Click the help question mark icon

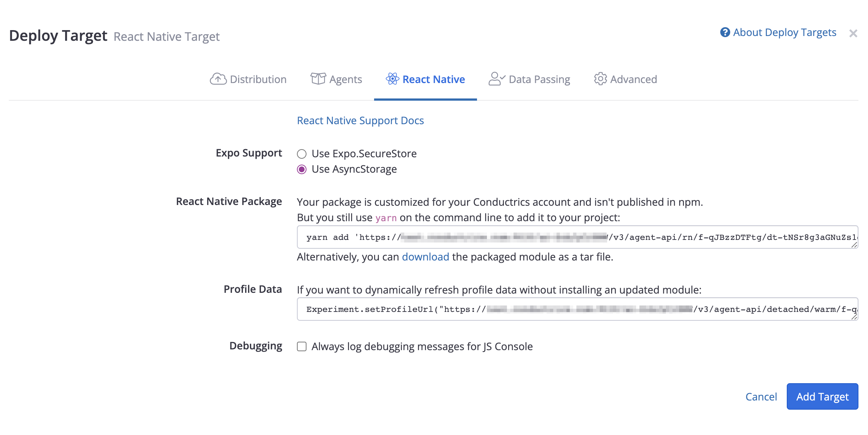(x=725, y=33)
